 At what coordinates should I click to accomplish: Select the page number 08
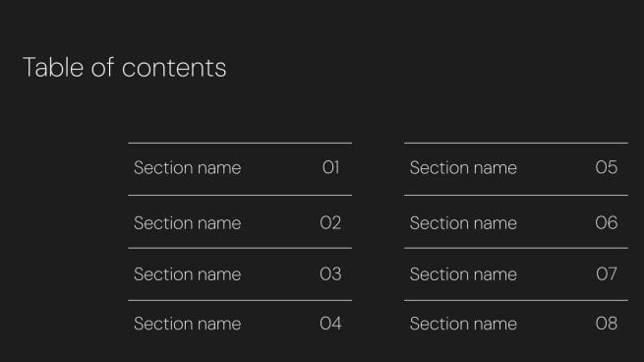(607, 324)
